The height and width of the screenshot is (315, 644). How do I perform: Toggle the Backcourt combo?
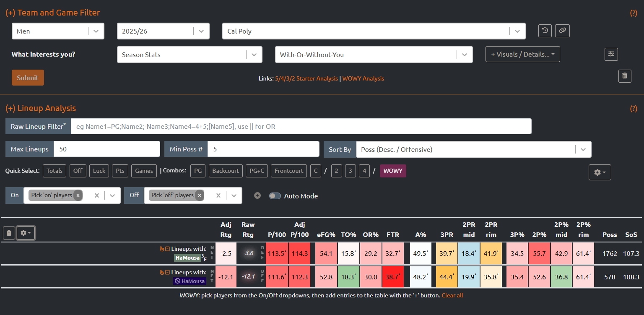coord(226,171)
